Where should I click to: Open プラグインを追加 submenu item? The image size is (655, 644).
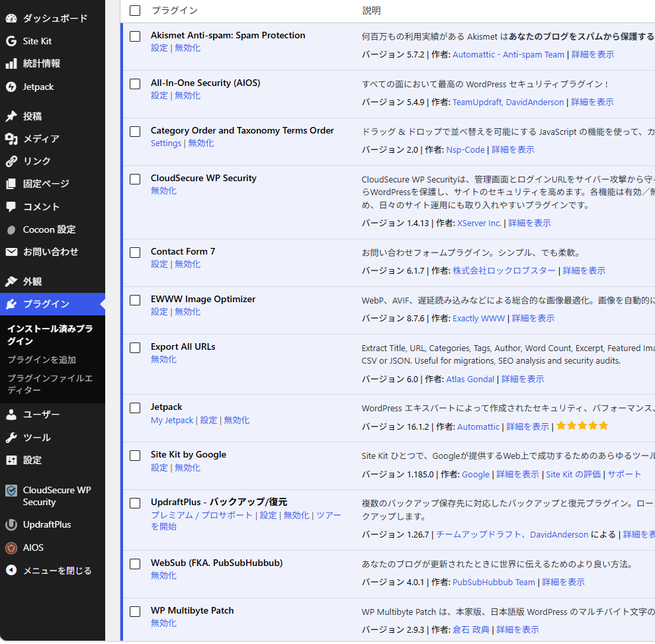42,359
